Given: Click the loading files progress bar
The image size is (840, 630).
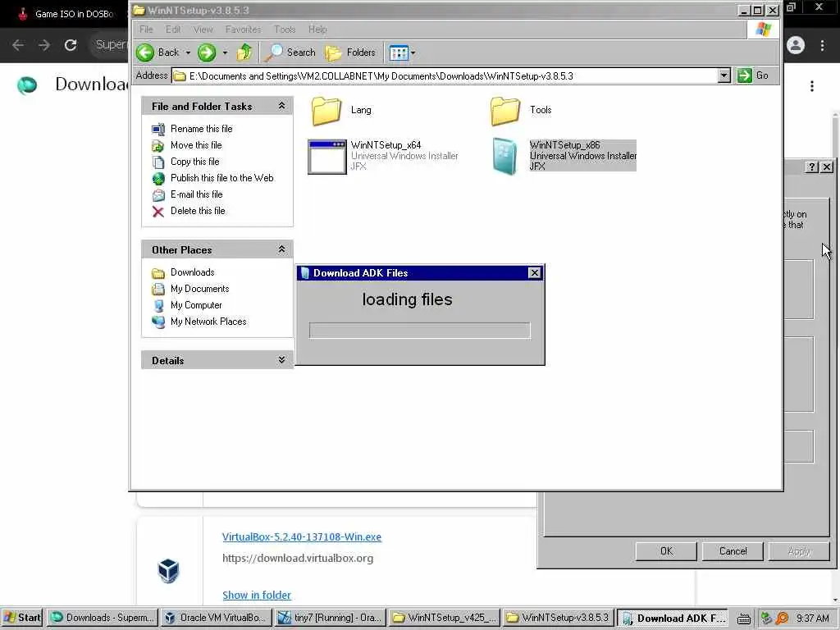Looking at the screenshot, I should tap(419, 331).
